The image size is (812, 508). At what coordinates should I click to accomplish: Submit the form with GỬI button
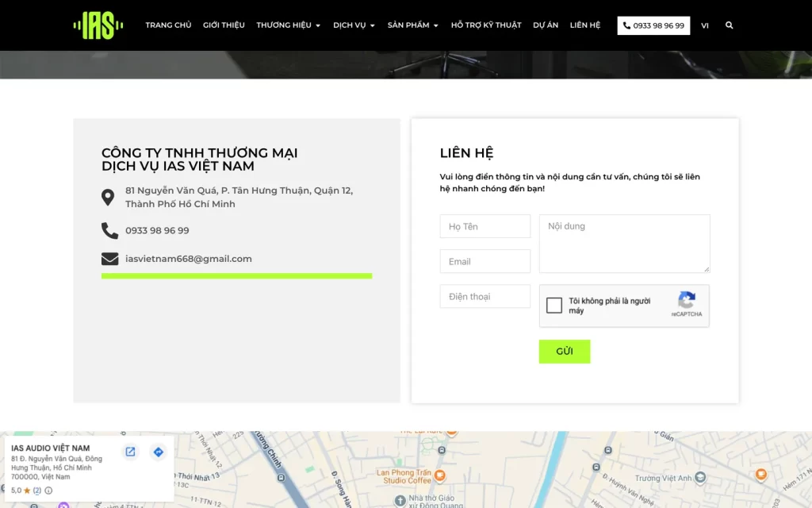pyautogui.click(x=564, y=352)
